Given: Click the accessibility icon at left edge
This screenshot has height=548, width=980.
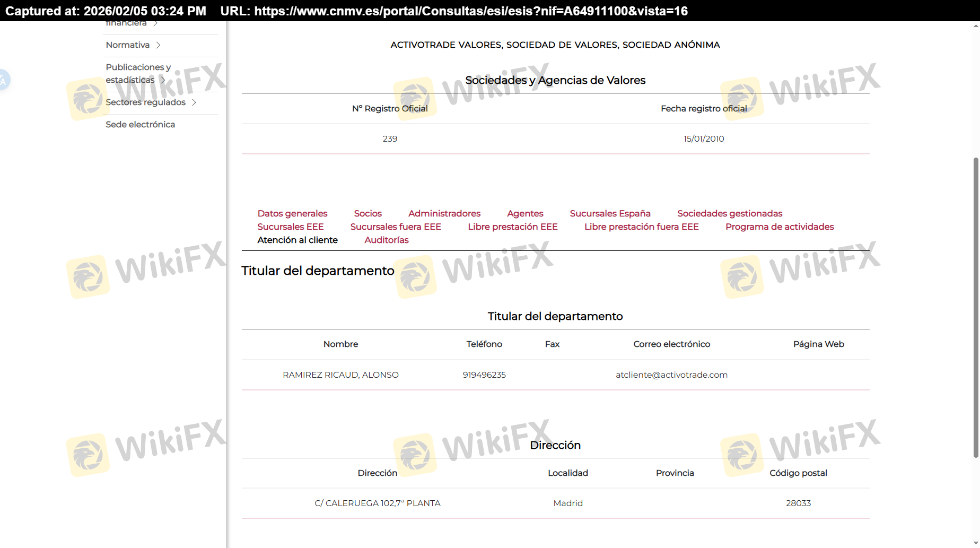Looking at the screenshot, I should click(x=4, y=81).
